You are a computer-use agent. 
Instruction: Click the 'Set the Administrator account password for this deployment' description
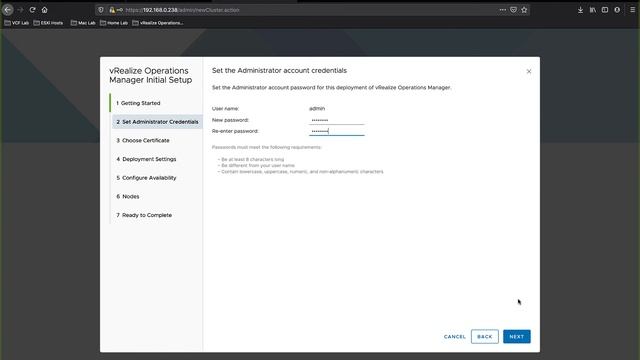coord(331,87)
